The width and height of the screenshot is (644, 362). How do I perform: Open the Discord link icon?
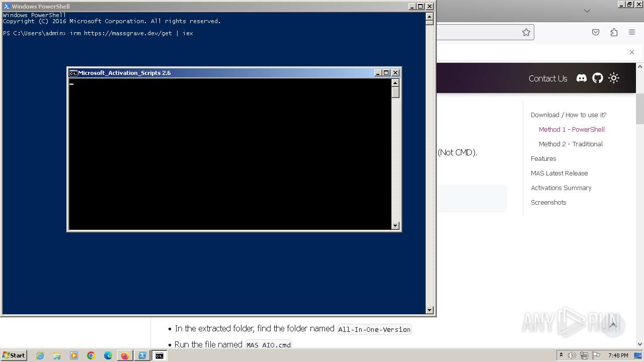(x=582, y=78)
